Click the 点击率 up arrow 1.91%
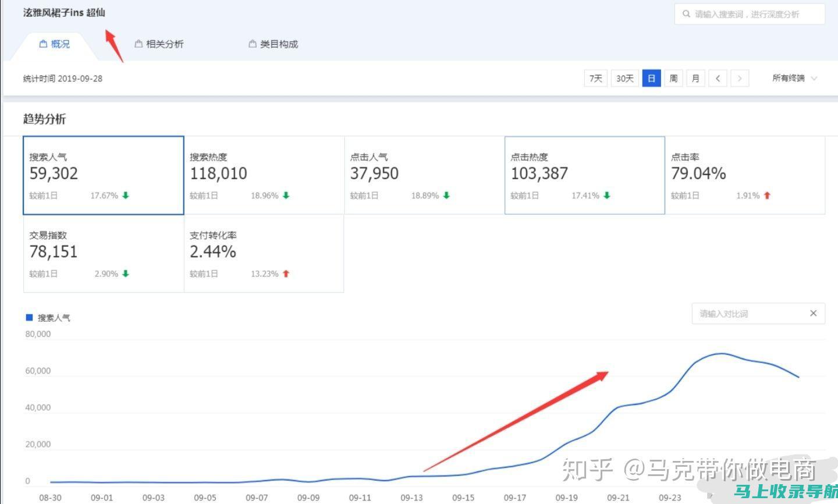Image resolution: width=838 pixels, height=504 pixels. tap(767, 196)
